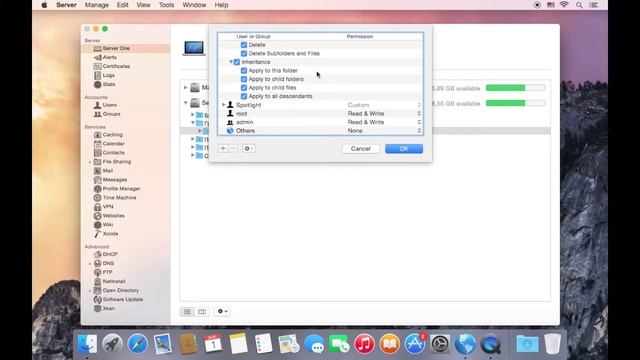Click the OK button
This screenshot has height=360, width=640.
click(x=404, y=149)
